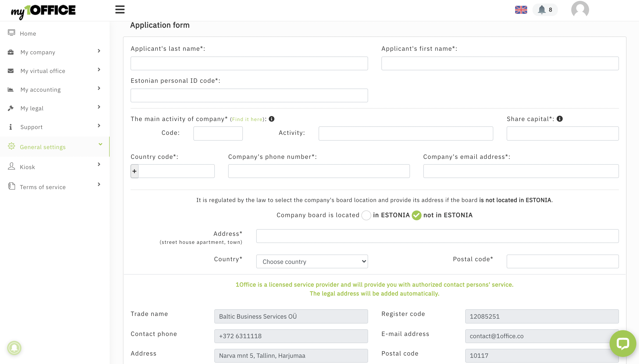Viewport: 639px width, 364px height.
Task: Click the Share capital info icon
Action: [560, 119]
